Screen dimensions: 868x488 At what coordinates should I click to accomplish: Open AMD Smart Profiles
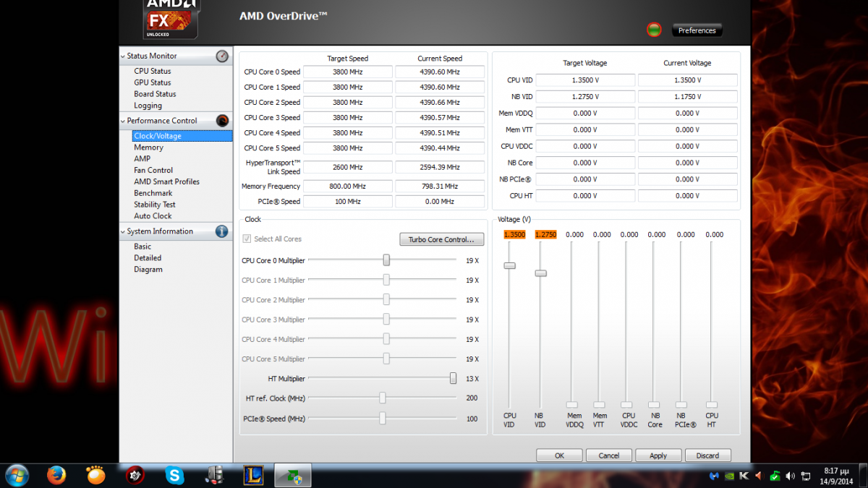point(166,182)
